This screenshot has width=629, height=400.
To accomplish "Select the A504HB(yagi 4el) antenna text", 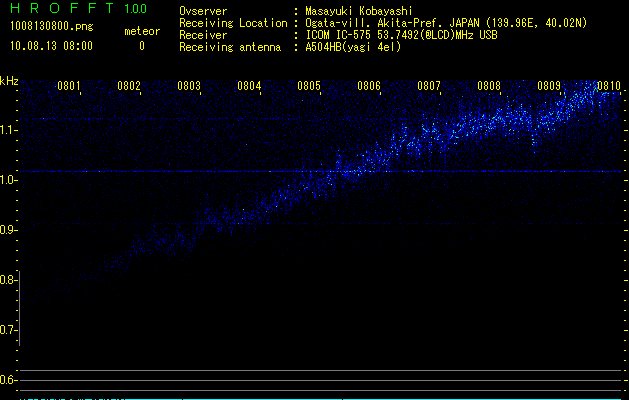I will 353,47.
